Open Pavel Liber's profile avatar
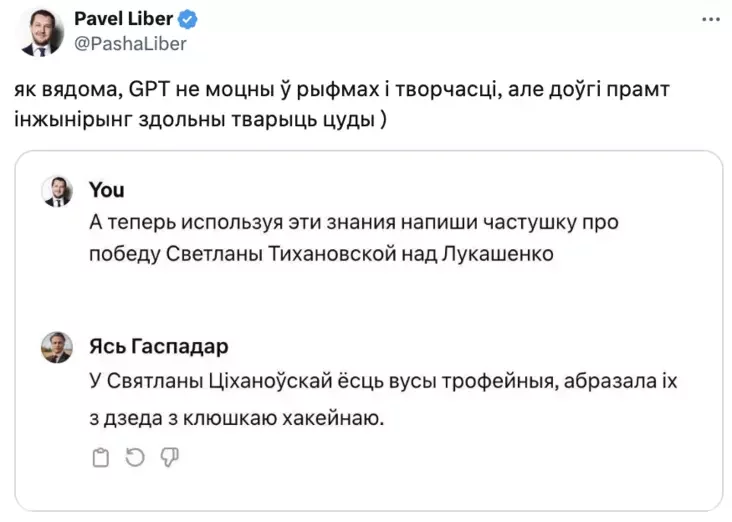This screenshot has height=522, width=732. (38, 33)
